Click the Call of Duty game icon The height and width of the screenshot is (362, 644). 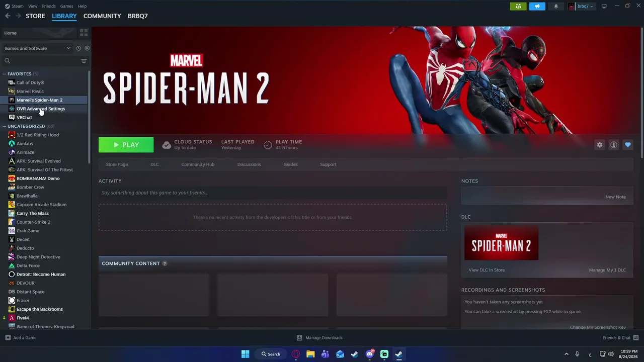[x=12, y=82]
